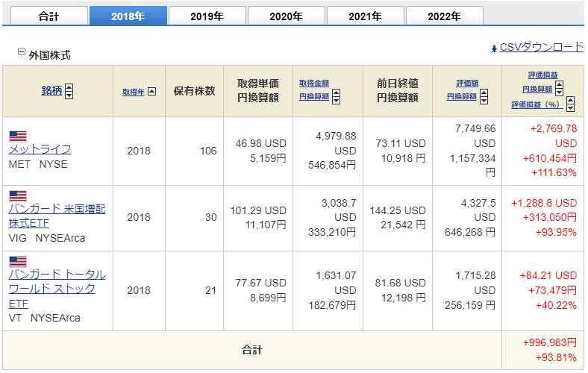Viewport: 588px width, 373px height.
Task: Sort by 評価損益 円換算額 link
Action: tap(537, 90)
